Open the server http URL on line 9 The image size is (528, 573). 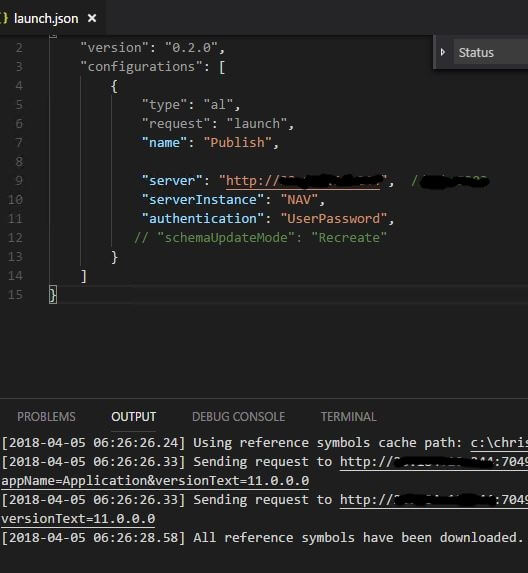click(x=304, y=181)
